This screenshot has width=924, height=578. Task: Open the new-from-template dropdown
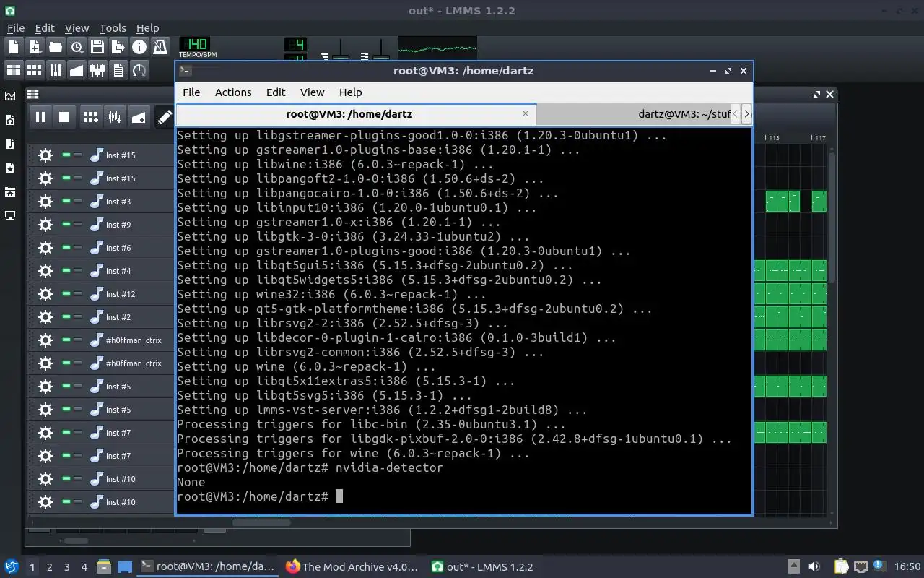click(34, 47)
